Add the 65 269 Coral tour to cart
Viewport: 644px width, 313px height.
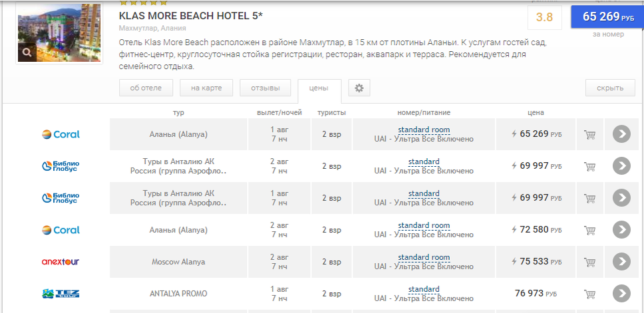pos(589,134)
